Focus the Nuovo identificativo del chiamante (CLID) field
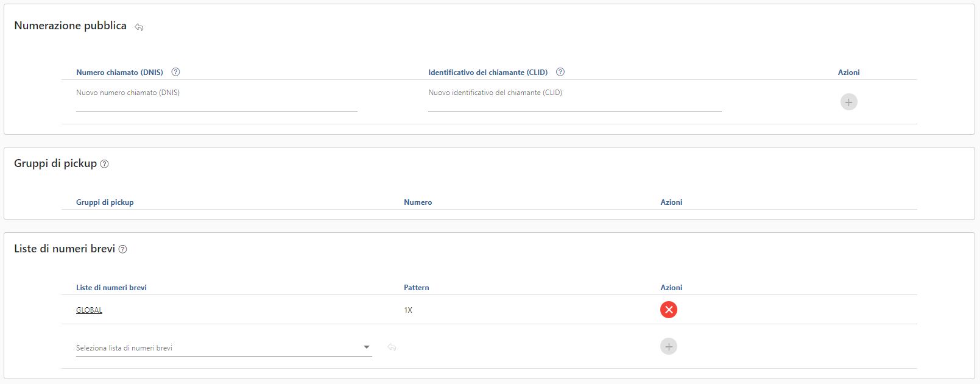This screenshot has width=980, height=384. pyautogui.click(x=574, y=100)
